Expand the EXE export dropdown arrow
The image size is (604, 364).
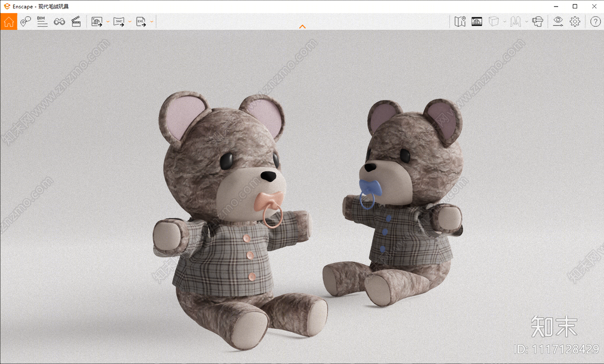click(x=152, y=22)
